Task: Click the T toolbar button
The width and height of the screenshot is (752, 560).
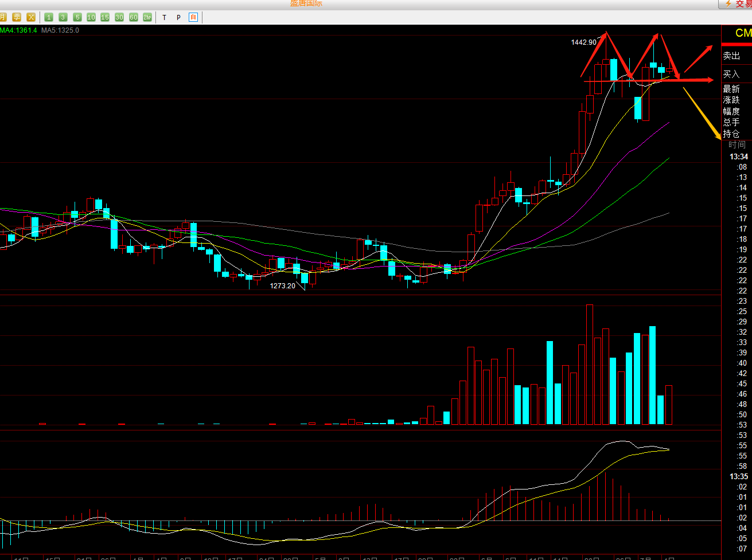Action: (165, 18)
